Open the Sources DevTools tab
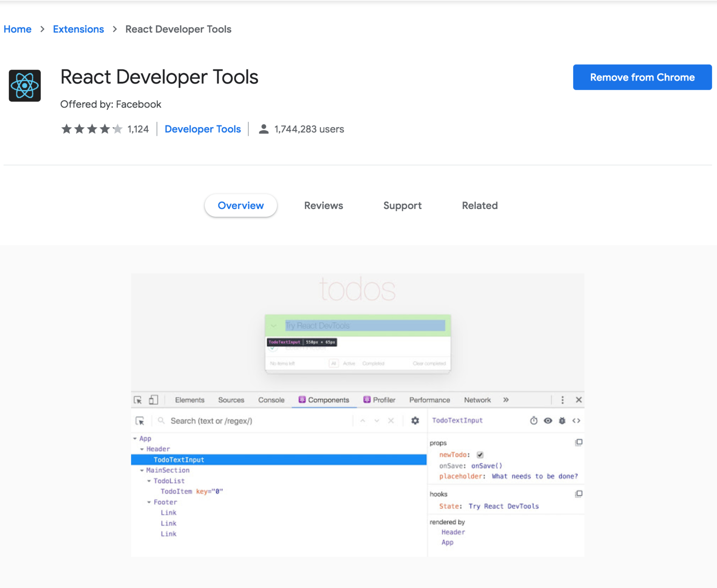Screen dimensions: 717x588 click(231, 400)
